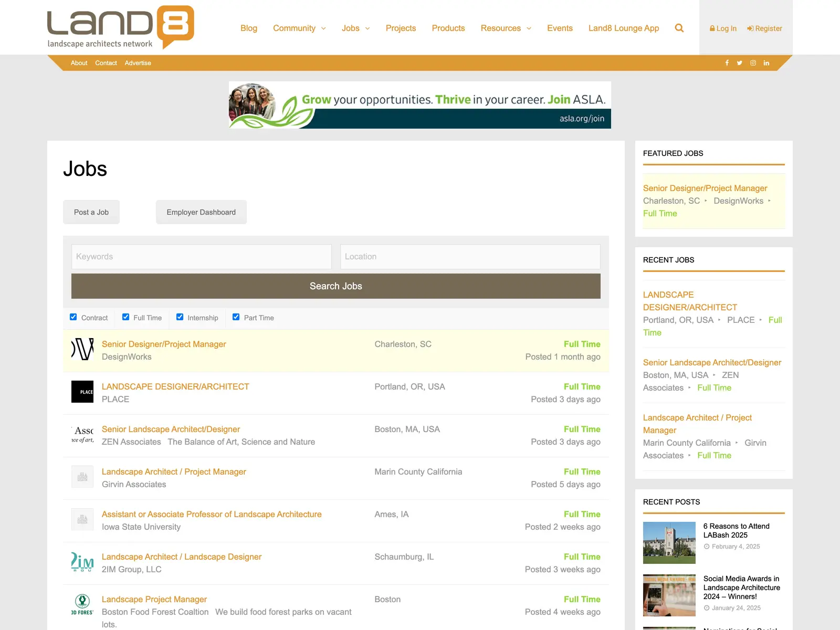The height and width of the screenshot is (630, 840).
Task: Click the Register link
Action: [764, 29]
